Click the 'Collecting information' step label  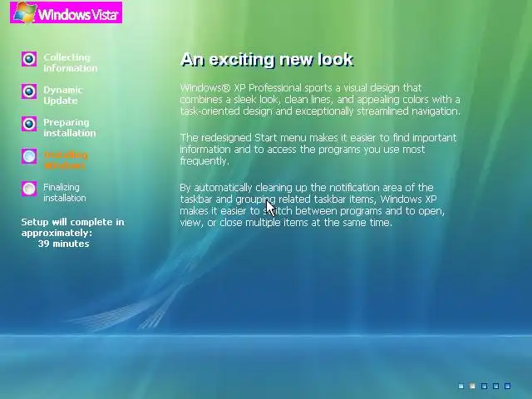(x=70, y=63)
